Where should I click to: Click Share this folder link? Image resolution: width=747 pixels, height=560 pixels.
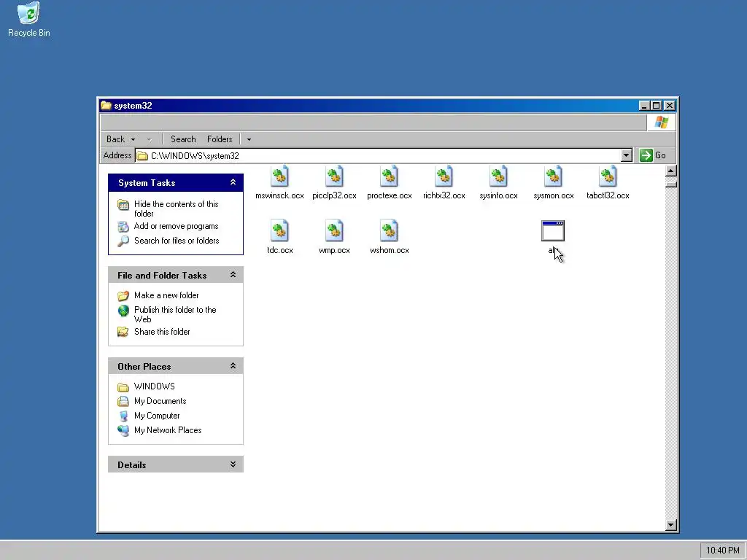click(162, 332)
